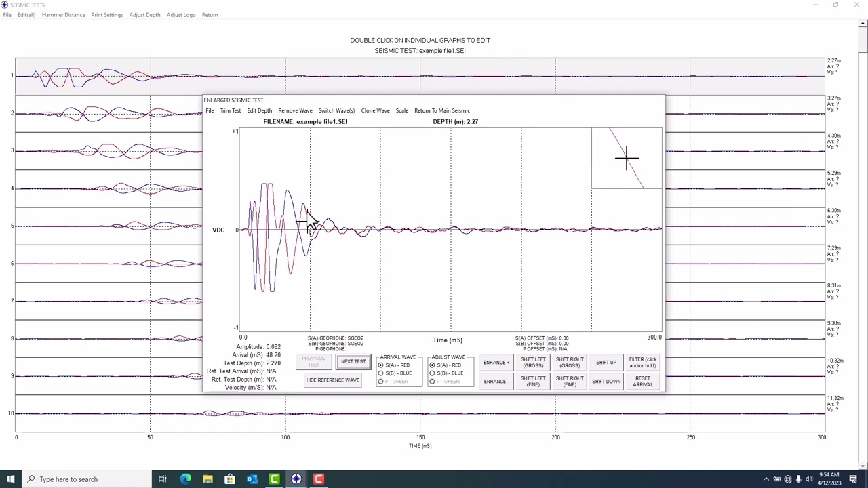Switch to seismic app taskbar icon
The height and width of the screenshot is (488, 868).
tap(296, 479)
